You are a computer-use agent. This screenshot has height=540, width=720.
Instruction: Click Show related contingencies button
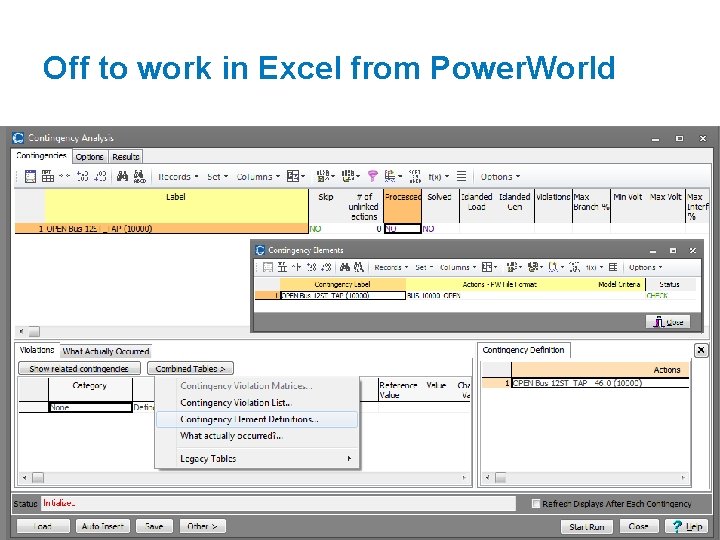click(79, 369)
